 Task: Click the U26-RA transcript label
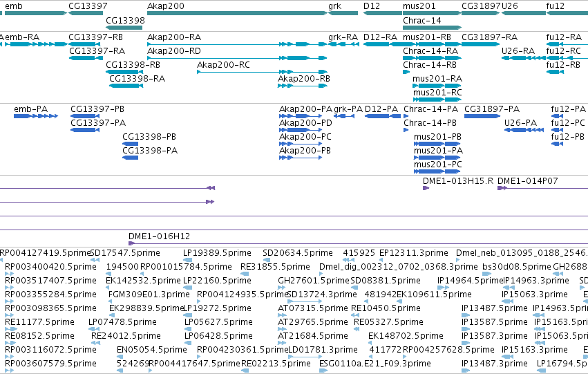[x=518, y=51]
